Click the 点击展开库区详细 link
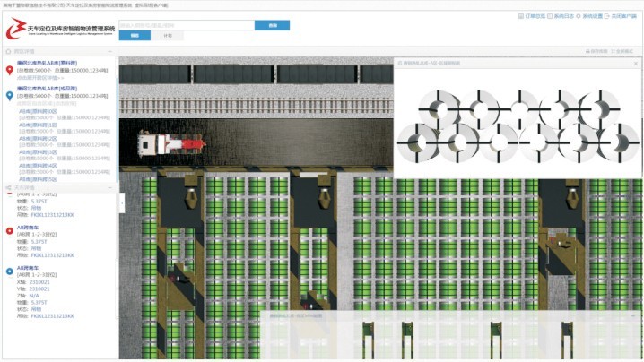 coord(43,79)
